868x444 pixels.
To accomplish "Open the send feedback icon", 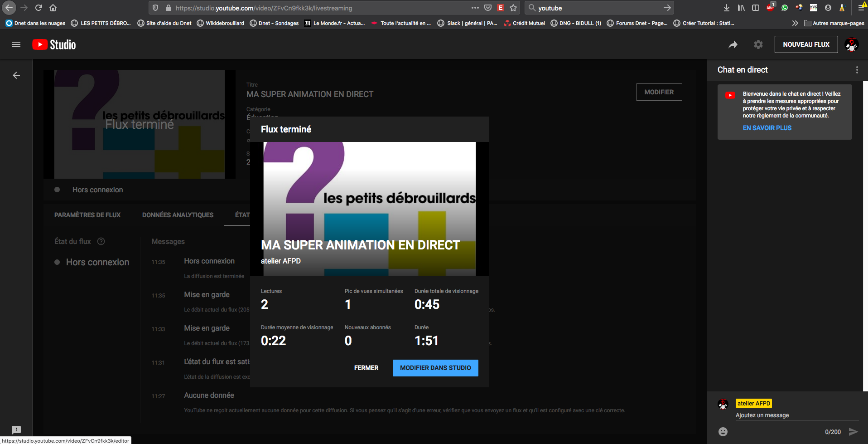I will (x=16, y=429).
